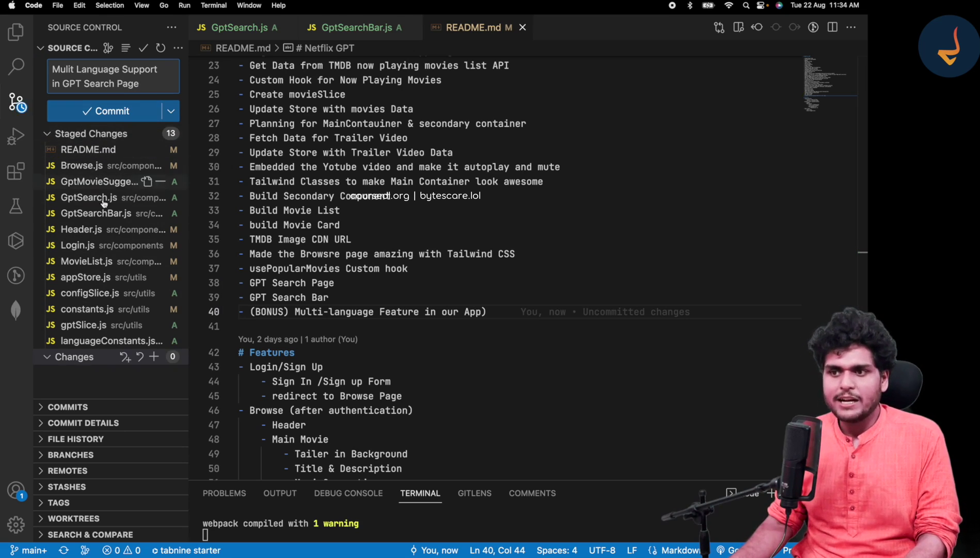Click the commit message input box
The width and height of the screenshot is (980, 558).
[113, 76]
